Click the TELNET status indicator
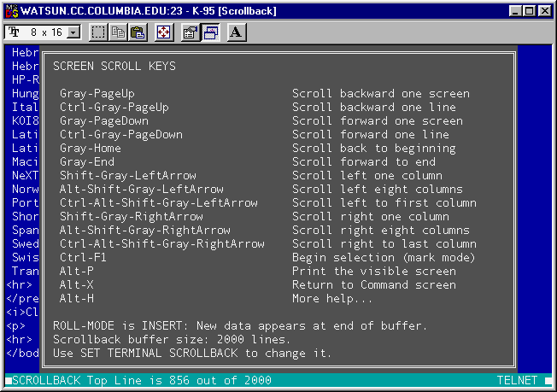The height and width of the screenshot is (392, 557). pyautogui.click(x=517, y=381)
